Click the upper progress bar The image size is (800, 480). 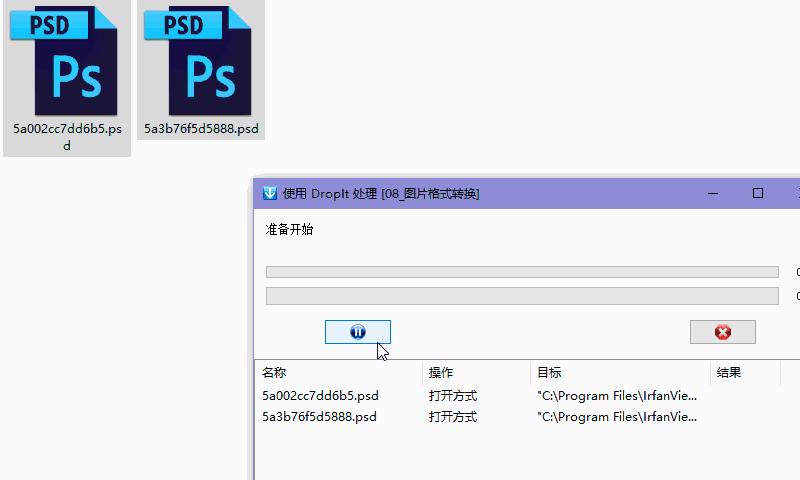(x=522, y=272)
